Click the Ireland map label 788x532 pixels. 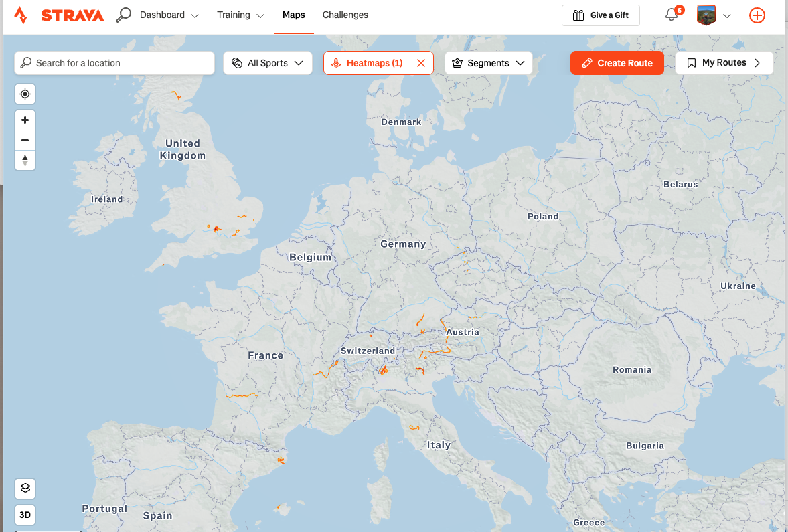(x=106, y=199)
